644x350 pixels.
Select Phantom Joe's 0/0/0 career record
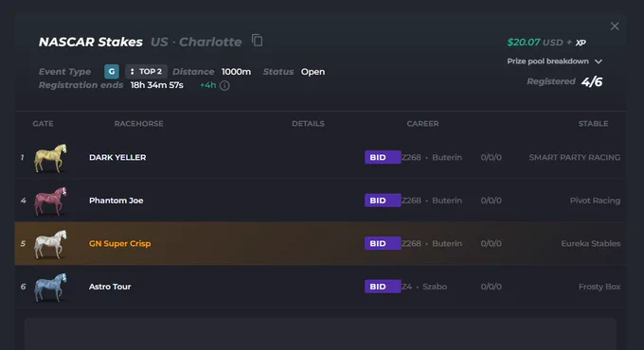click(x=492, y=201)
